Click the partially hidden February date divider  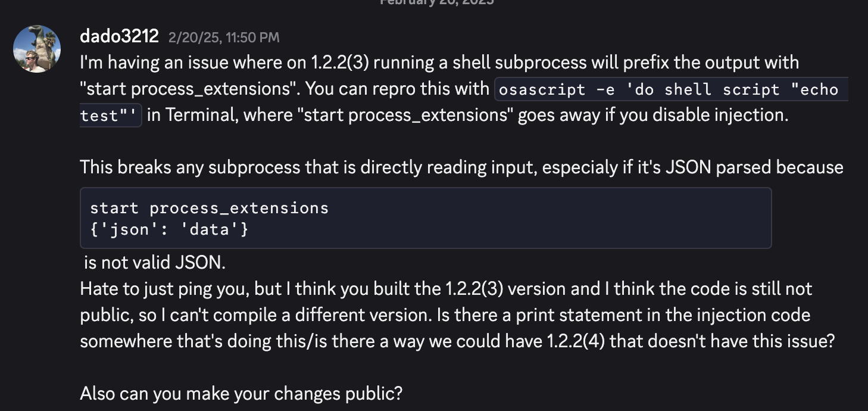pyautogui.click(x=437, y=2)
